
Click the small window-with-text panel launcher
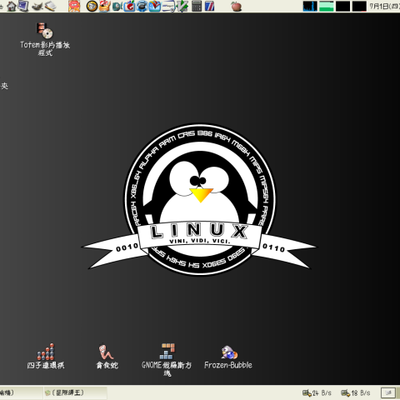click(168, 7)
